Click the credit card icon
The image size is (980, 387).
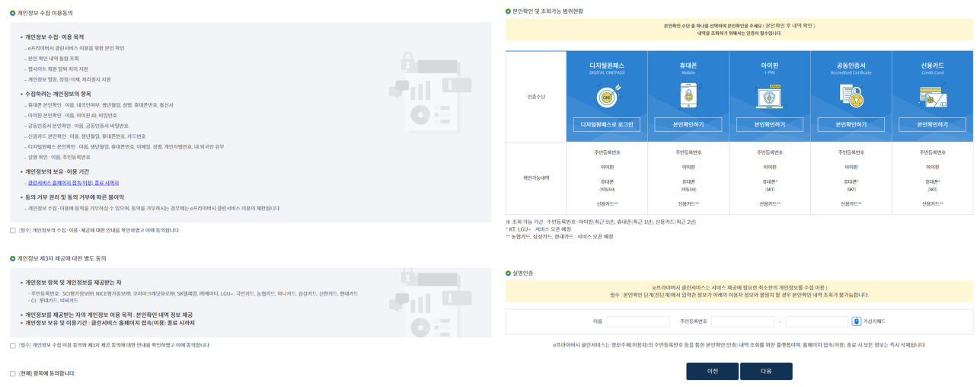point(932,96)
